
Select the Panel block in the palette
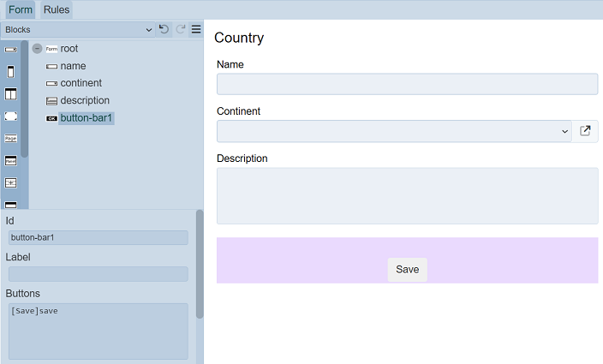[x=11, y=160]
